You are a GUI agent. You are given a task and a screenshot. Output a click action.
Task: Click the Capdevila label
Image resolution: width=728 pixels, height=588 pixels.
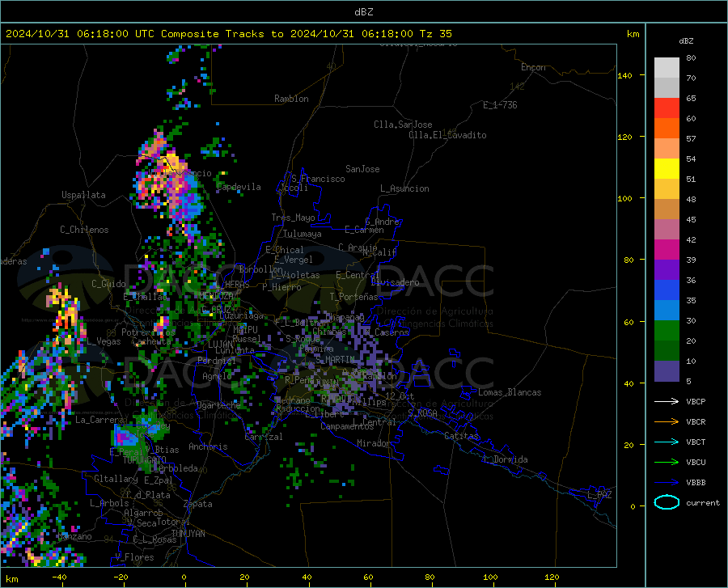tap(239, 187)
